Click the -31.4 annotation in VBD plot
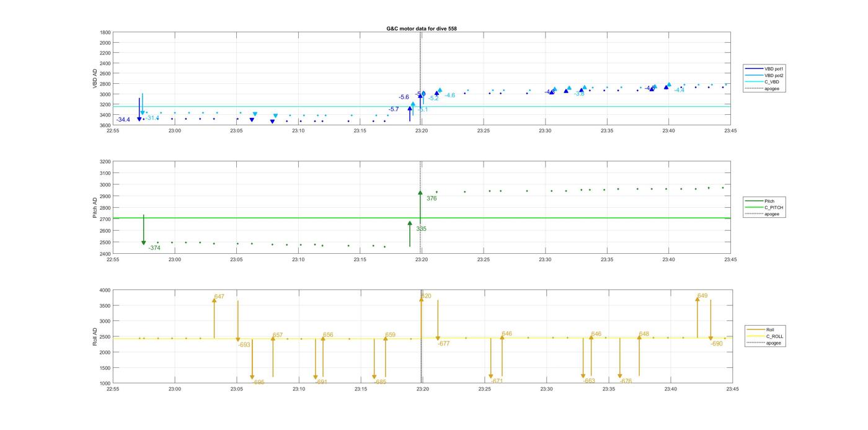868x430 pixels. click(153, 118)
